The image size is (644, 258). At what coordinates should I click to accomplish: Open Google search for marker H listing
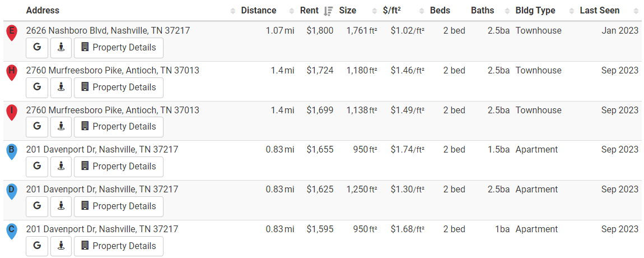tap(37, 87)
